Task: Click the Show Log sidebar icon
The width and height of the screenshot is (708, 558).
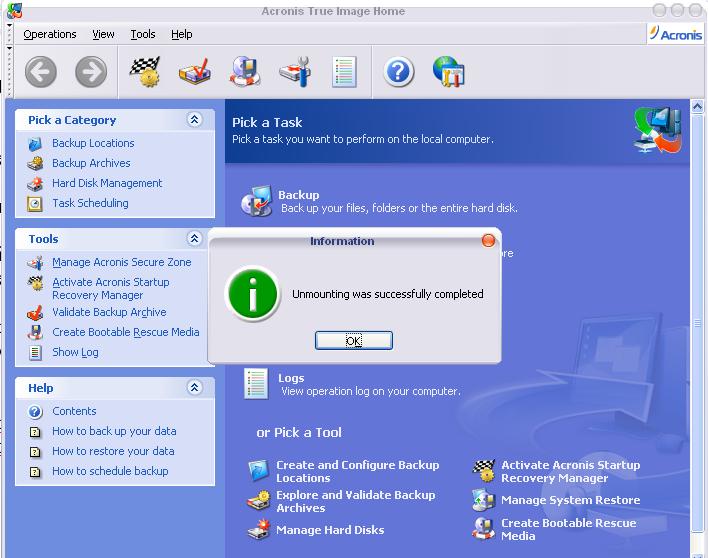Action: (35, 353)
